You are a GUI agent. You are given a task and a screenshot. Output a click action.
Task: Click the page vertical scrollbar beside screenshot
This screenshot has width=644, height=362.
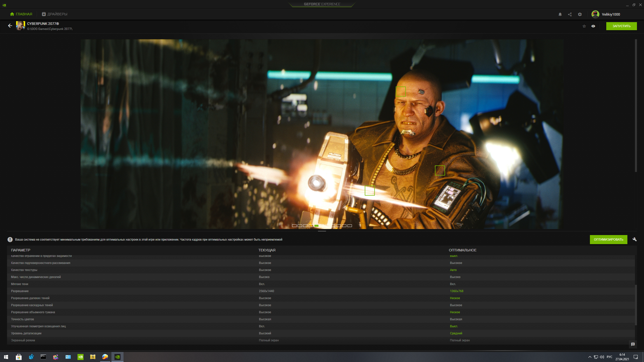tap(636, 106)
